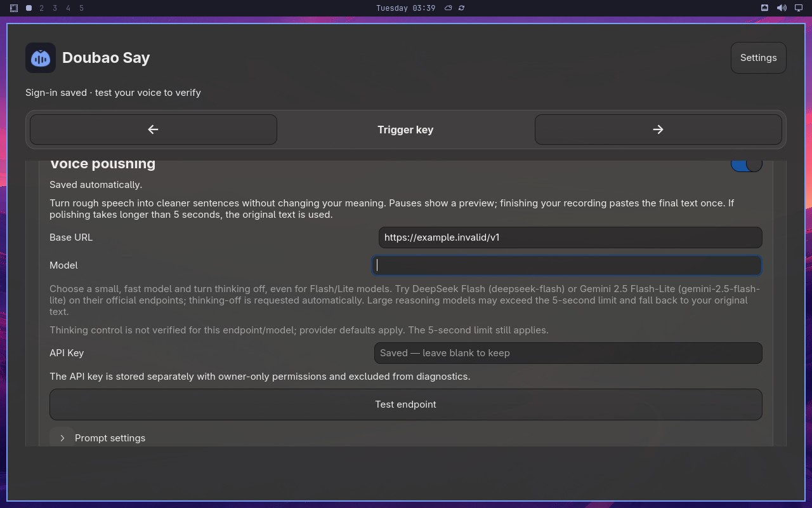Switch to active workspace 1 indicator
Image resolution: width=812 pixels, height=508 pixels.
click(x=29, y=8)
